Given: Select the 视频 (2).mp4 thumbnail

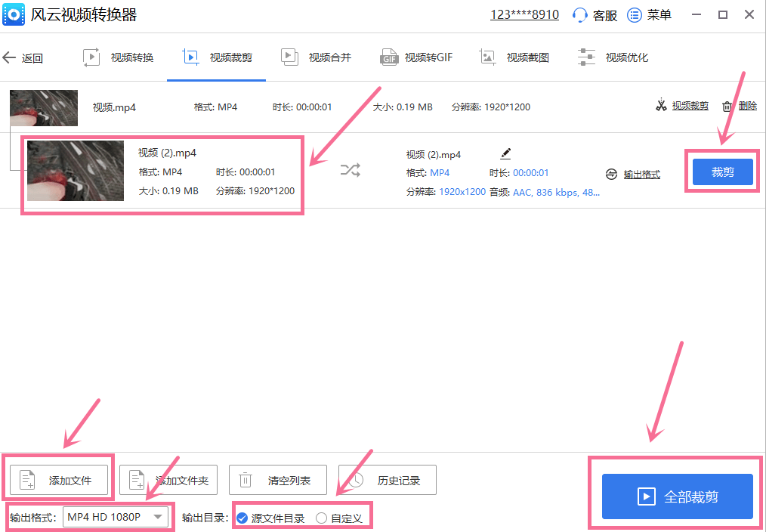Looking at the screenshot, I should 76,171.
